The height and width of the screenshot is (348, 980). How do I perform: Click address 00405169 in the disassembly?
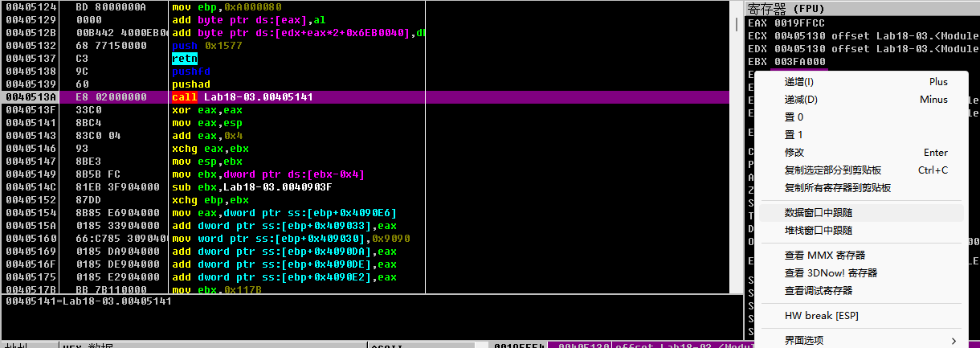[31, 252]
